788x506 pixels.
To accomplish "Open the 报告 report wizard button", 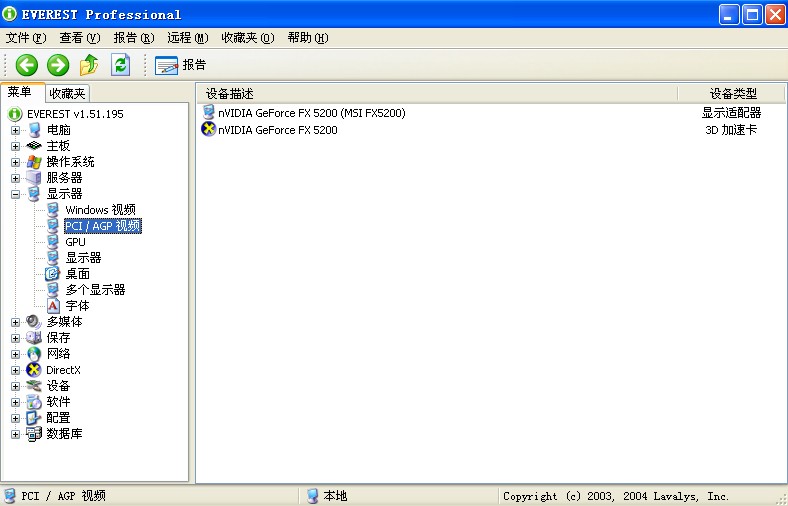I will click(x=180, y=65).
